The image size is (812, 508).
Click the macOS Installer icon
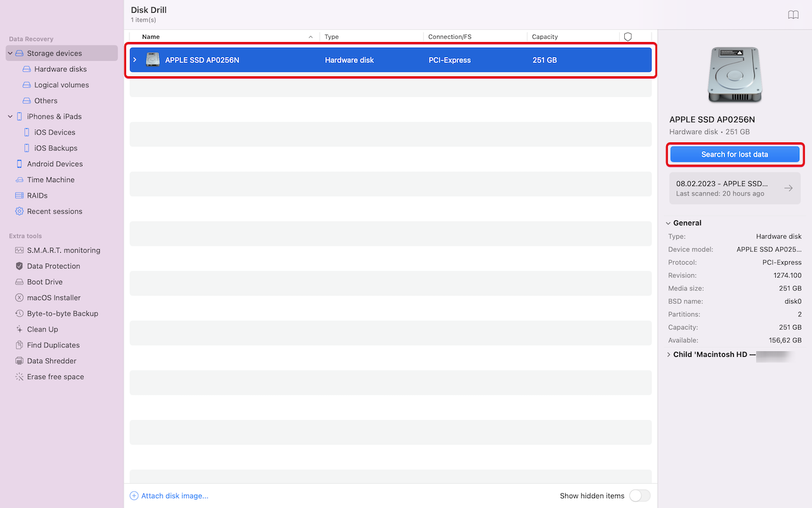pyautogui.click(x=19, y=298)
